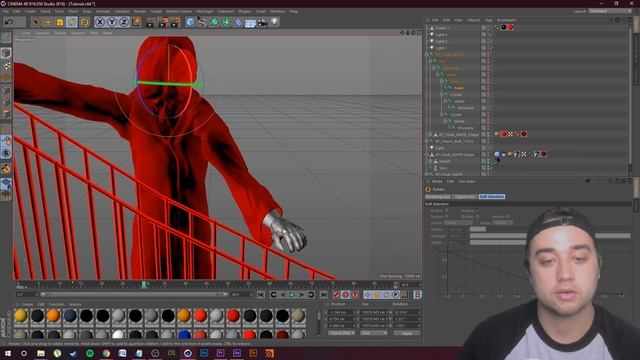Open the viewport Display menu
The height and width of the screenshot is (360, 640).
[60, 33]
